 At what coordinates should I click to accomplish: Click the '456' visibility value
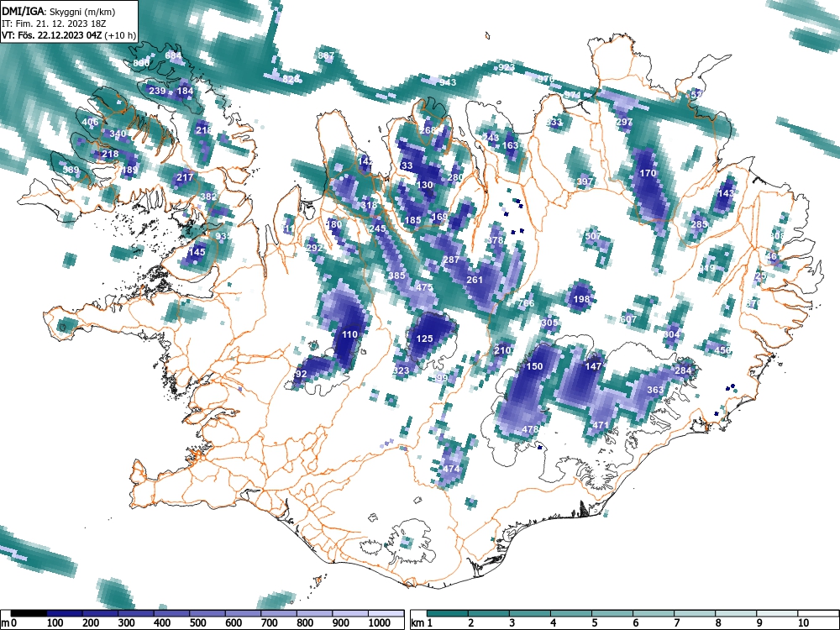click(x=722, y=350)
